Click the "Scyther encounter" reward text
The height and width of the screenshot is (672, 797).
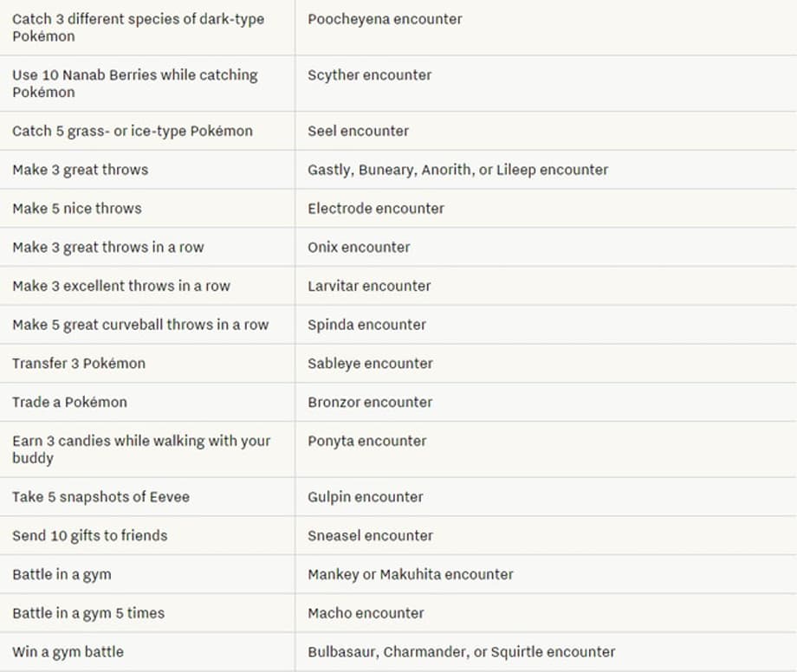pos(369,75)
